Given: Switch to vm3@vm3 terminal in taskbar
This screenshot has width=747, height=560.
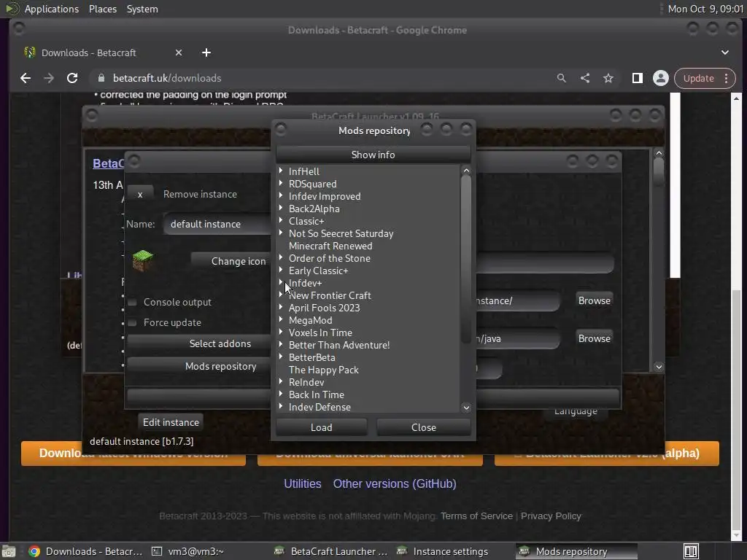Looking at the screenshot, I should pyautogui.click(x=187, y=551).
